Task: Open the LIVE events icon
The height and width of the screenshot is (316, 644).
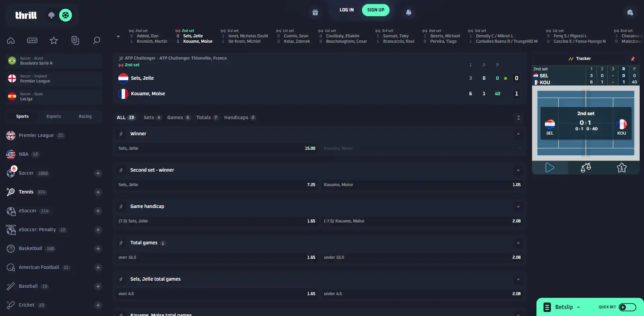Action: point(32,40)
